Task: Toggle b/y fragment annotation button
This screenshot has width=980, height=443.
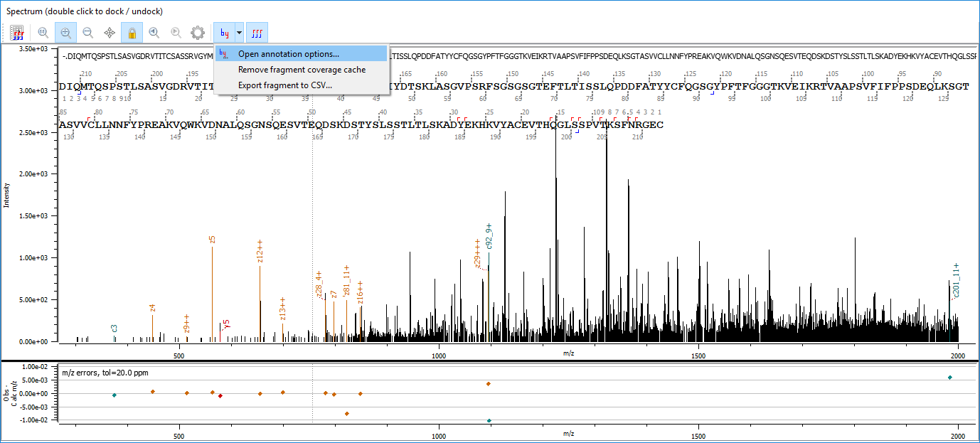Action: click(225, 33)
